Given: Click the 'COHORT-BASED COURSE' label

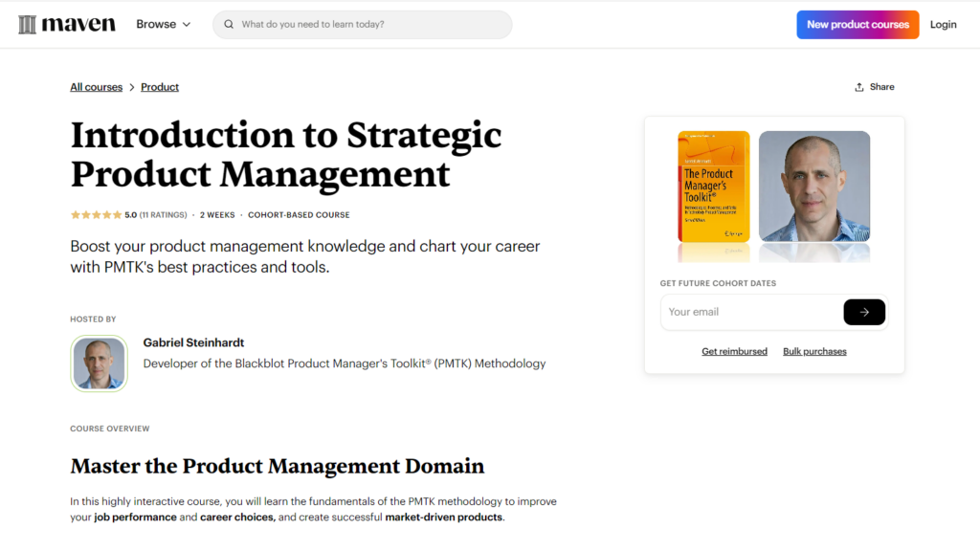Looking at the screenshot, I should (x=299, y=215).
